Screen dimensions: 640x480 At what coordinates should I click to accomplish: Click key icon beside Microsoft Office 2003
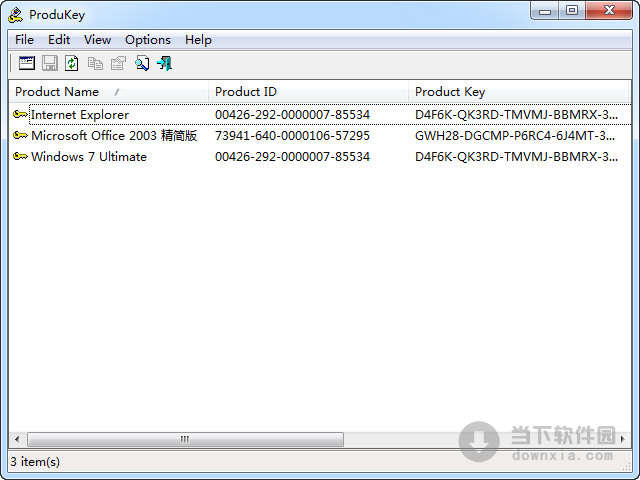point(20,135)
